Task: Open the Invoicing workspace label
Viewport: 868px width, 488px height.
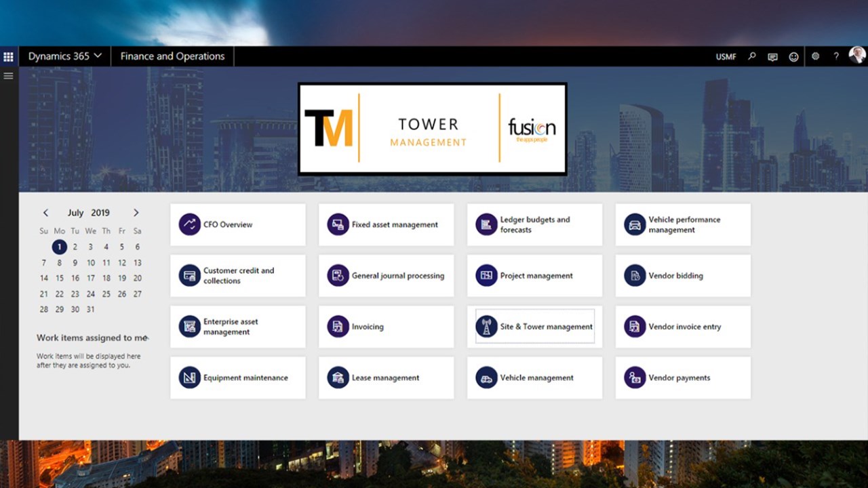Action: pyautogui.click(x=368, y=327)
